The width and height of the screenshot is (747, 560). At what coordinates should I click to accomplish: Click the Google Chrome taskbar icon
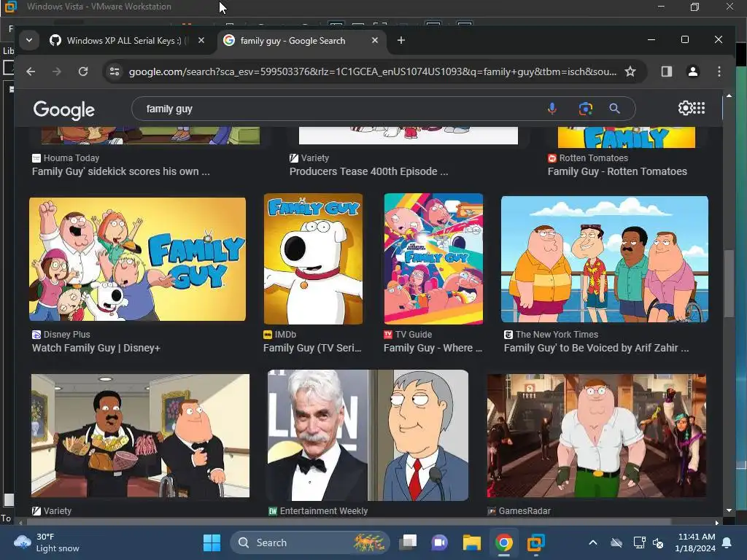click(x=503, y=542)
